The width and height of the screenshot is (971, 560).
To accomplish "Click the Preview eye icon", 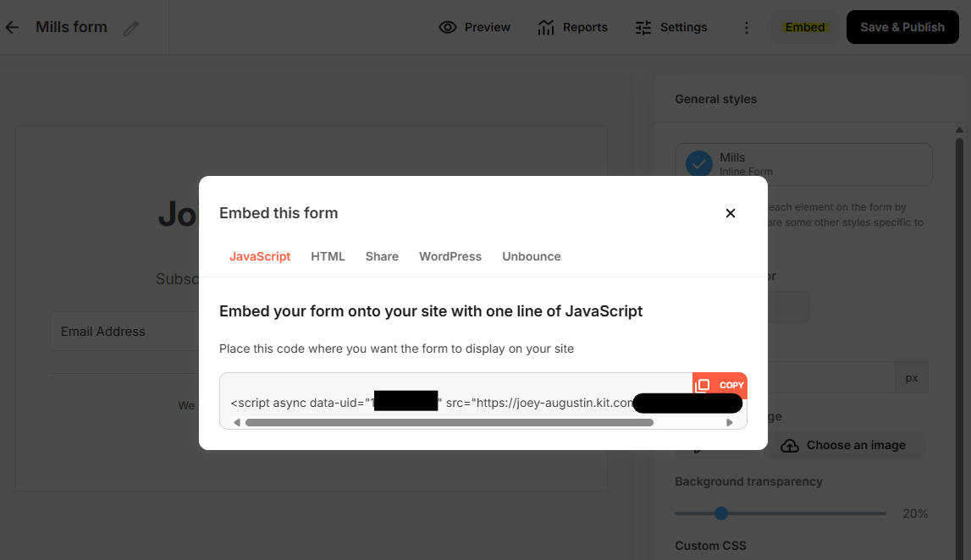I will point(448,27).
